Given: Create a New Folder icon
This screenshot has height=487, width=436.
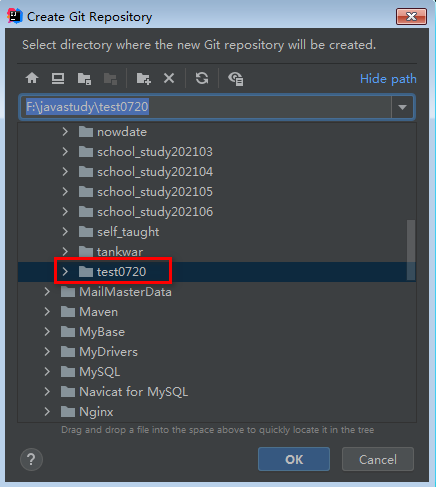Looking at the screenshot, I should [144, 79].
